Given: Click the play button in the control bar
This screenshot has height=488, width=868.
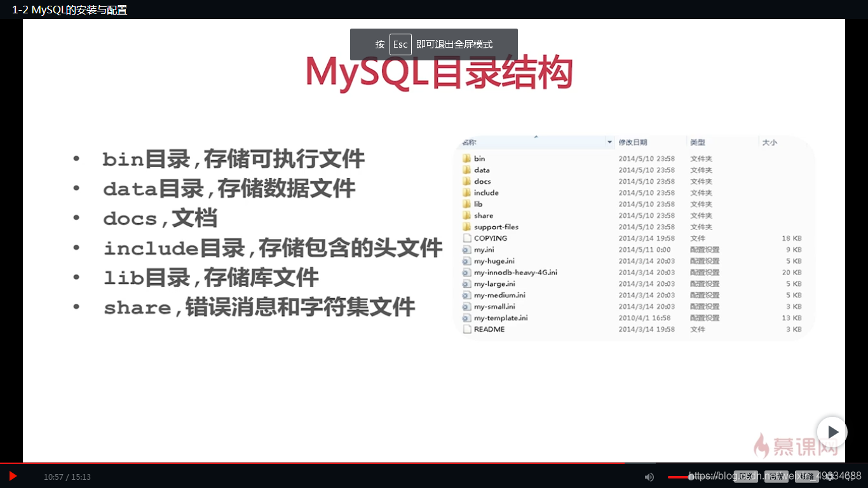Looking at the screenshot, I should (13, 476).
